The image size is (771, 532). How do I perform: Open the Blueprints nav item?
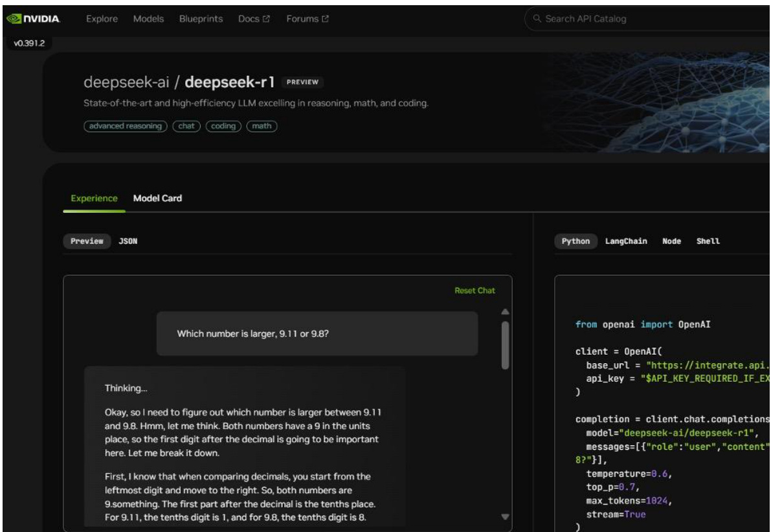click(x=201, y=19)
